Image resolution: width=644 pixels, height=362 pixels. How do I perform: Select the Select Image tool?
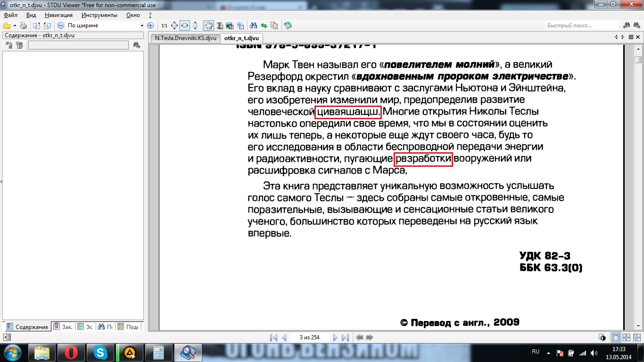[230, 25]
